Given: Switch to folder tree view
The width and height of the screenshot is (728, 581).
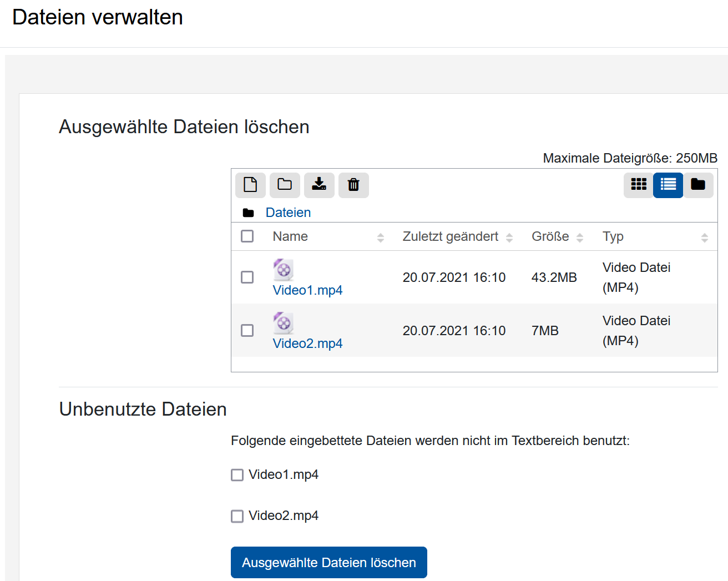Looking at the screenshot, I should click(x=698, y=185).
